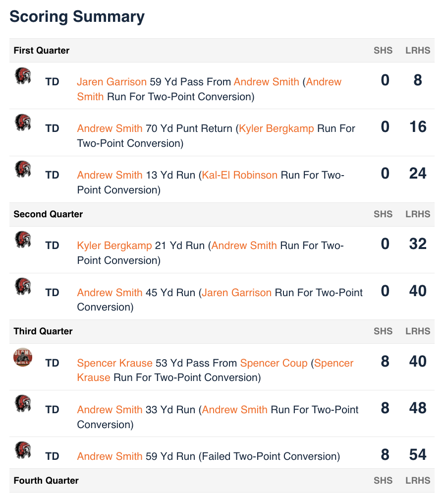Open Jaren Garrison link in 59 Yd Pass play

pos(111,82)
